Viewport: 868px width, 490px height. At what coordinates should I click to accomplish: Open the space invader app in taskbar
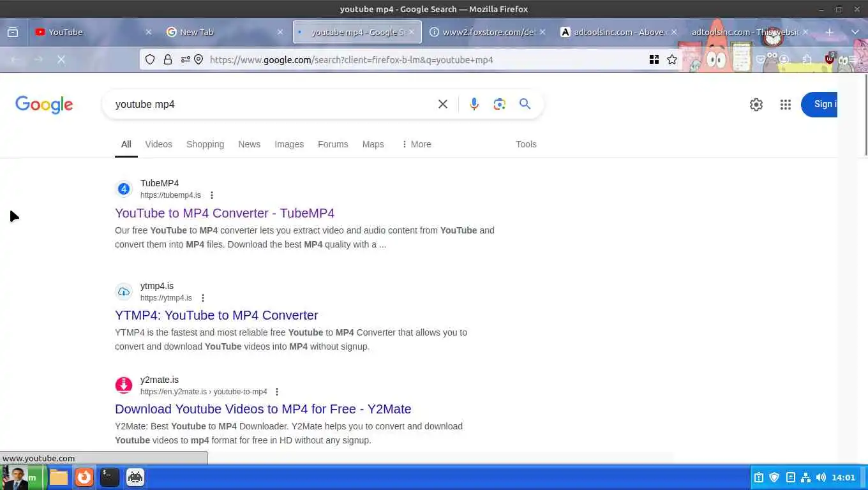coord(135,477)
